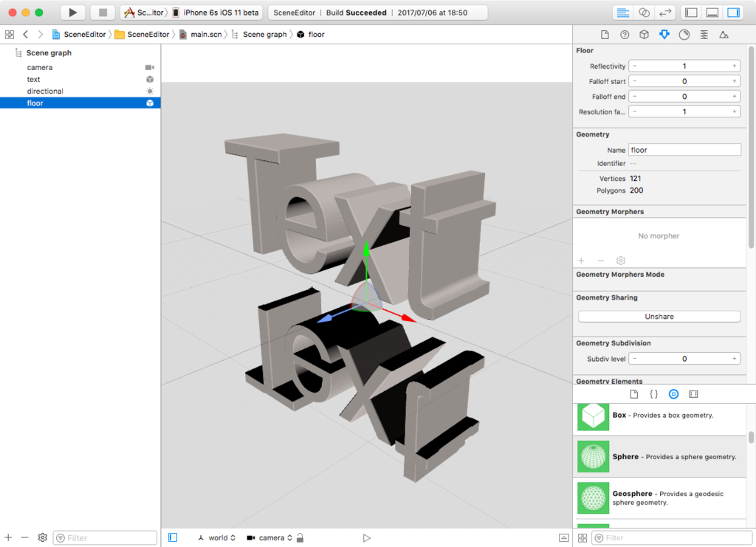Open the File inspector tab
Screen dimensions: 756x547
[x=605, y=35]
